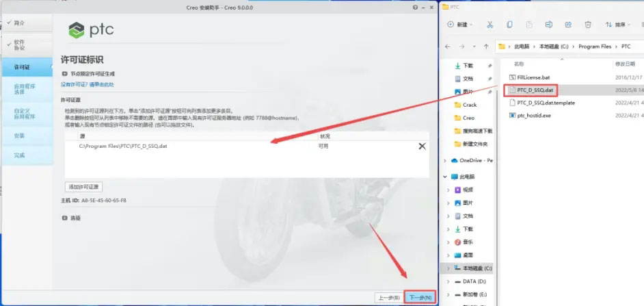Click the host ID A8-5E-45-60-65-F8 text
Image resolution: width=644 pixels, height=306 pixels.
104,201
